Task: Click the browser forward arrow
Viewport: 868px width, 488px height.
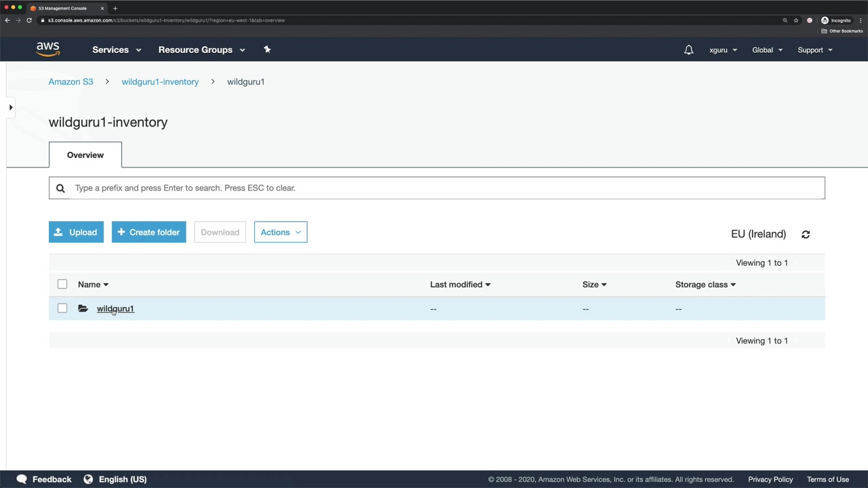Action: 18,20
